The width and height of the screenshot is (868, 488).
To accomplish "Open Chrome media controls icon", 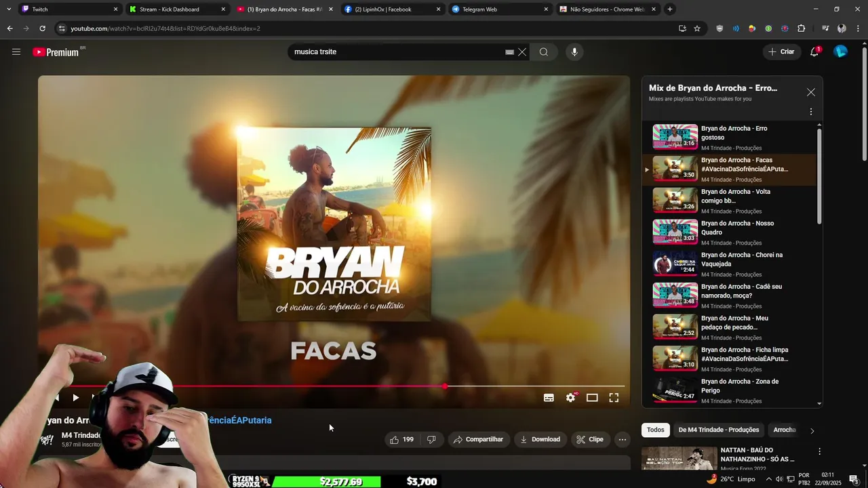I will [x=825, y=28].
